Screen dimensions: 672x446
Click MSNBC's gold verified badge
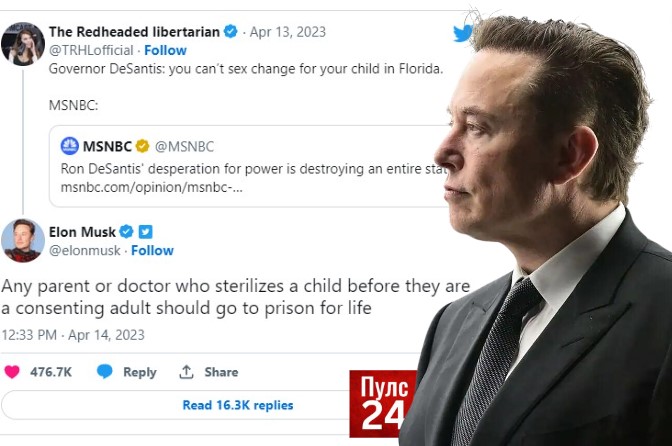[x=141, y=146]
